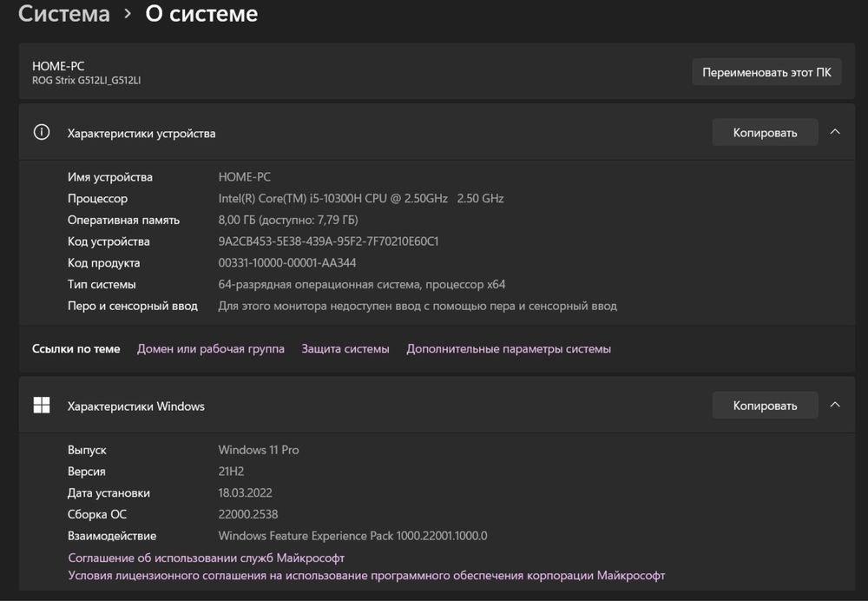
Task: Open Защита системы link
Action: [x=345, y=349]
